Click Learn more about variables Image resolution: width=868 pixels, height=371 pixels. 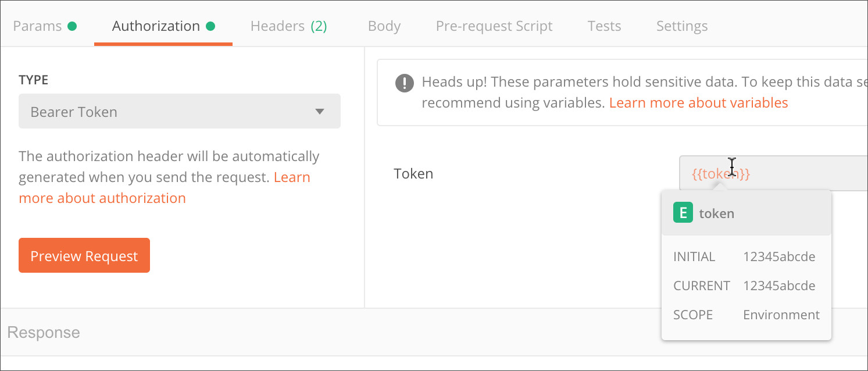pyautogui.click(x=698, y=102)
